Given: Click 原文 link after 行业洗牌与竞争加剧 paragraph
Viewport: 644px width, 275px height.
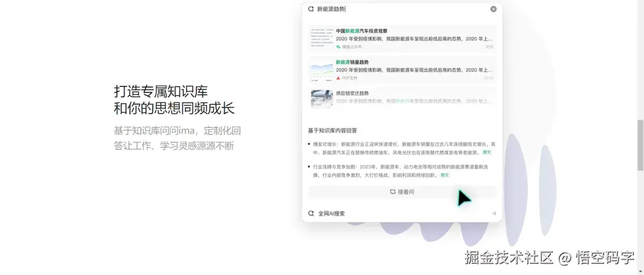Looking at the screenshot, I should tap(445, 175).
